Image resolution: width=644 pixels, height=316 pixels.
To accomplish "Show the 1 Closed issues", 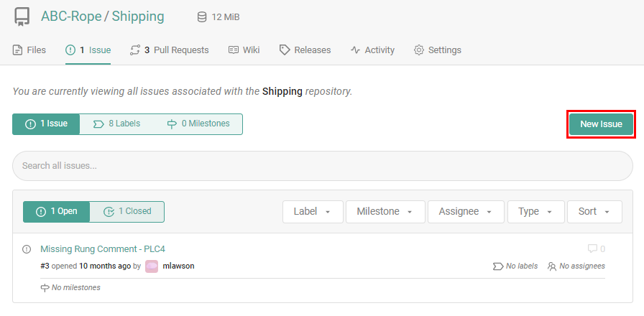I will [127, 211].
